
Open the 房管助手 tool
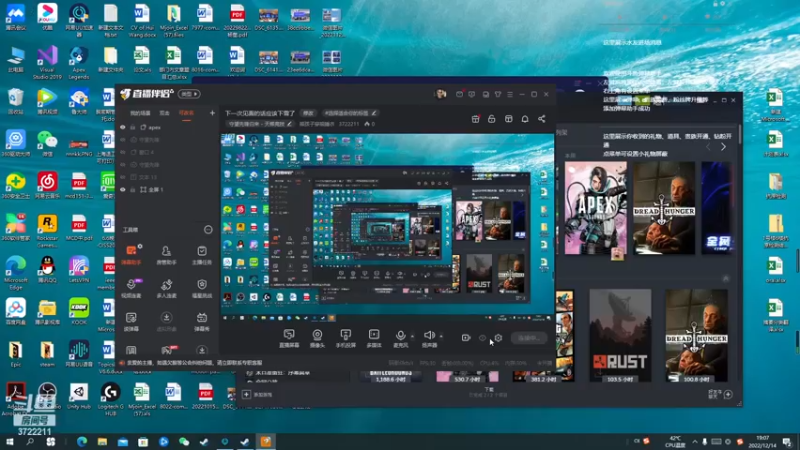(x=166, y=254)
